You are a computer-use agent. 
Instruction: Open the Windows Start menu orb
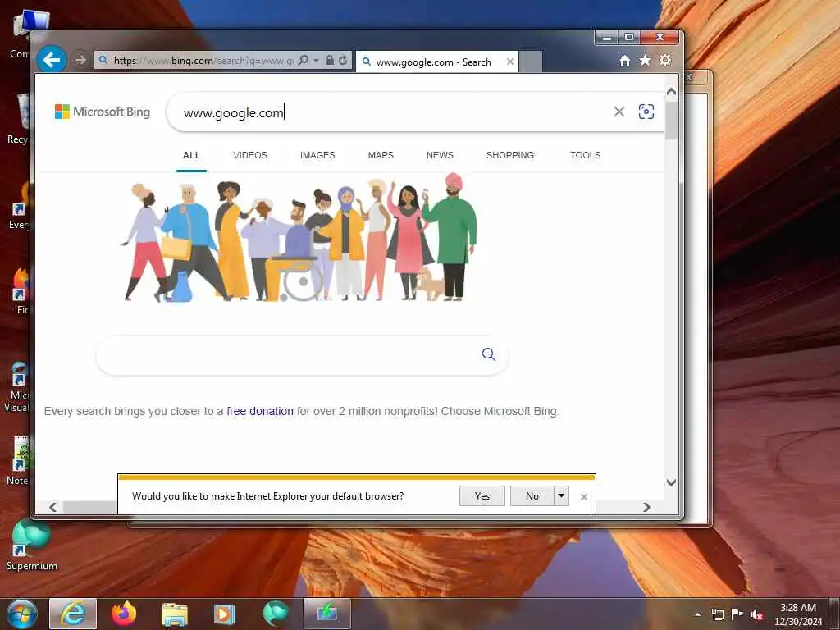click(22, 614)
